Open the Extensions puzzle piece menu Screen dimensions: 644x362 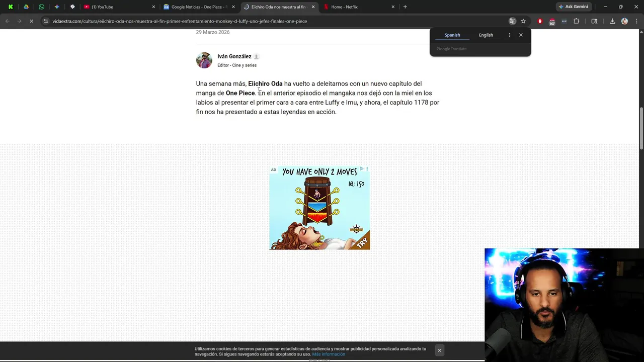[577, 21]
